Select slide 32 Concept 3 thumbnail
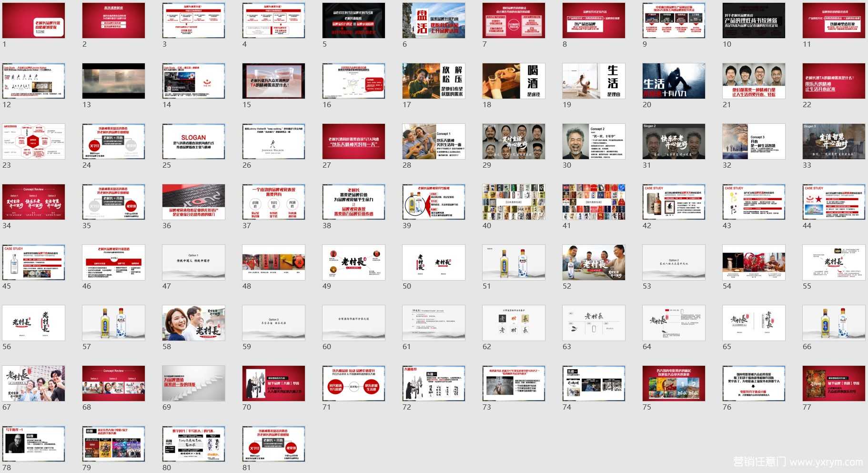Screen dimensions: 868x473 click(x=754, y=141)
